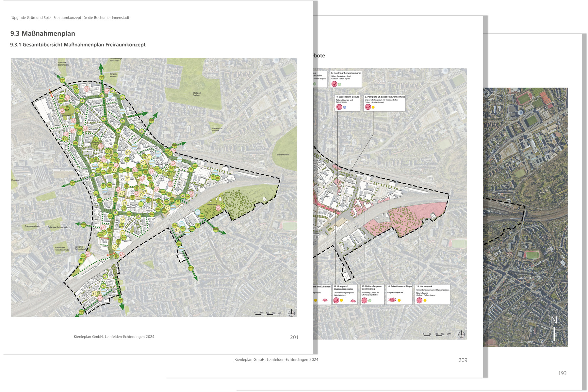Click the '9.3 Maßnahmenplan' heading
This screenshot has height=392, width=588.
point(42,33)
